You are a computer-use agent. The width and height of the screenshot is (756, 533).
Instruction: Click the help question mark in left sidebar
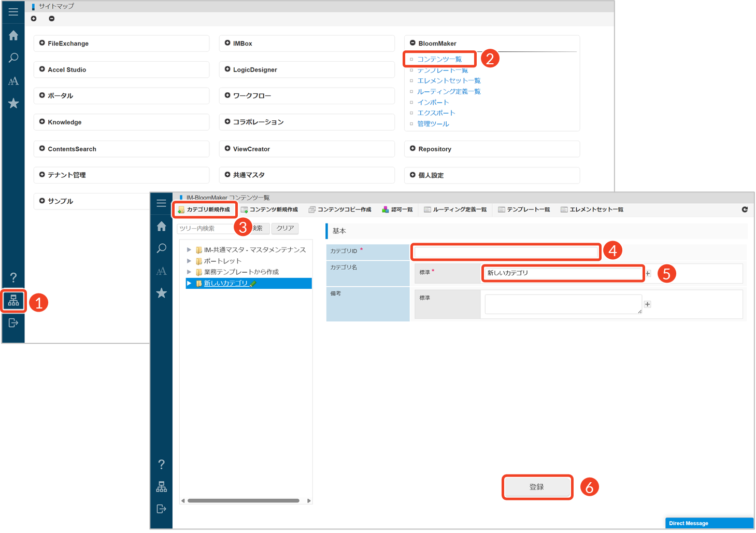(13, 277)
